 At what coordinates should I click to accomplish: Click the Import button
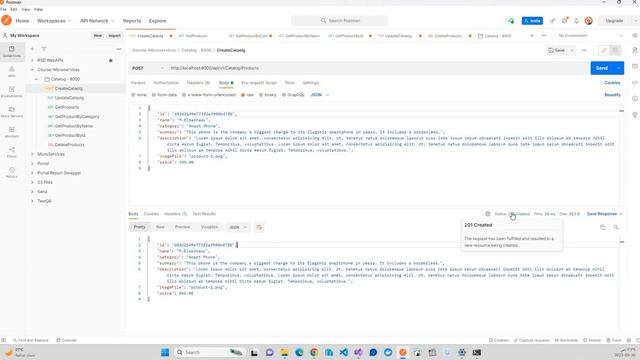[114, 36]
